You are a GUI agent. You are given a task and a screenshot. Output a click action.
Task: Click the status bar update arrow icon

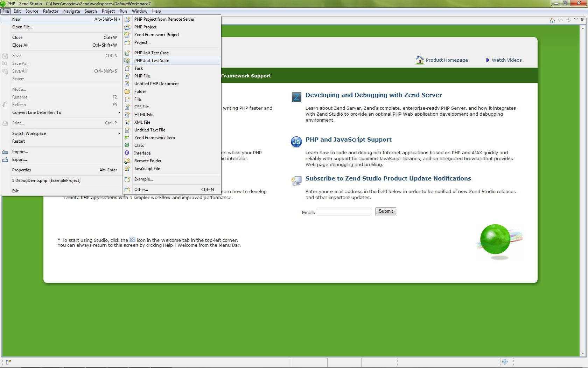[505, 362]
